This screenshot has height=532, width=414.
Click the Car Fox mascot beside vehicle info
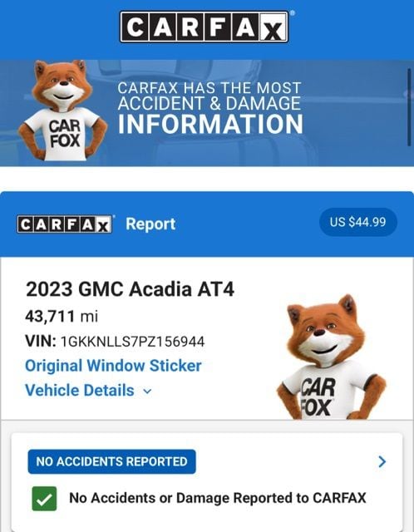point(331,357)
